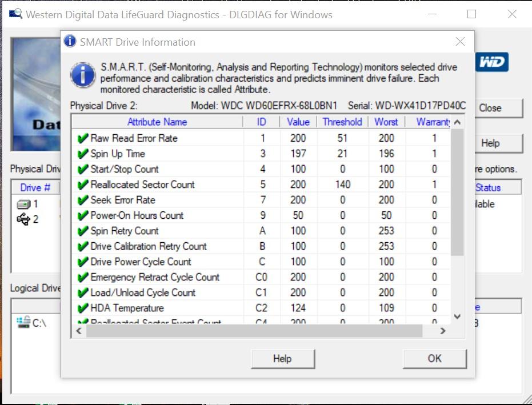Click the horizontal scrollbar thumb of attribute list
Screen dimensions: 532x405
[254, 331]
